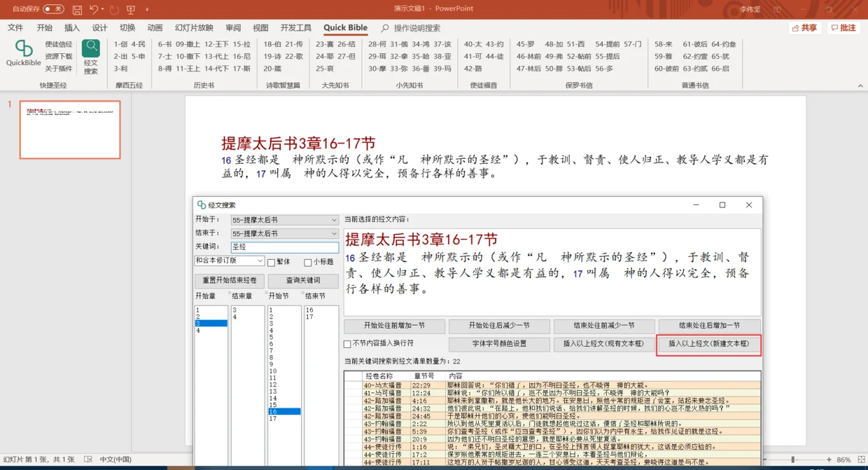Viewport: 868px width, 470px height.
Task: Click the 批注 comments button
Action: pyautogui.click(x=844, y=28)
